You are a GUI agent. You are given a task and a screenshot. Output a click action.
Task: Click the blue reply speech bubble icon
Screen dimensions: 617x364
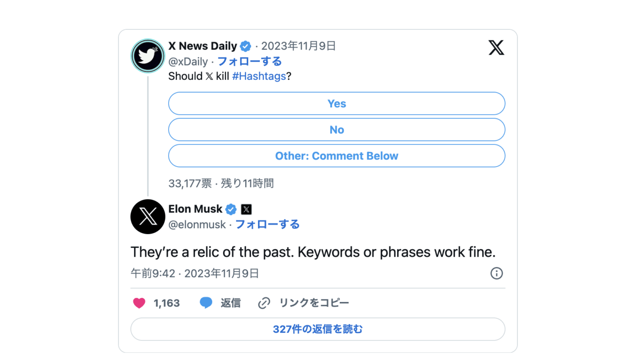[x=206, y=303]
